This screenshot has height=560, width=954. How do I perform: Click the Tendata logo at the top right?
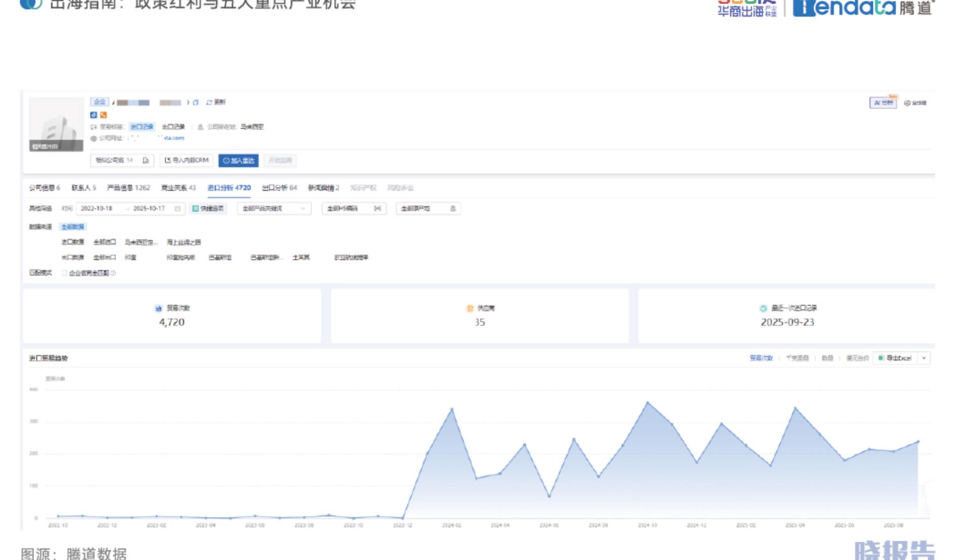tap(863, 8)
